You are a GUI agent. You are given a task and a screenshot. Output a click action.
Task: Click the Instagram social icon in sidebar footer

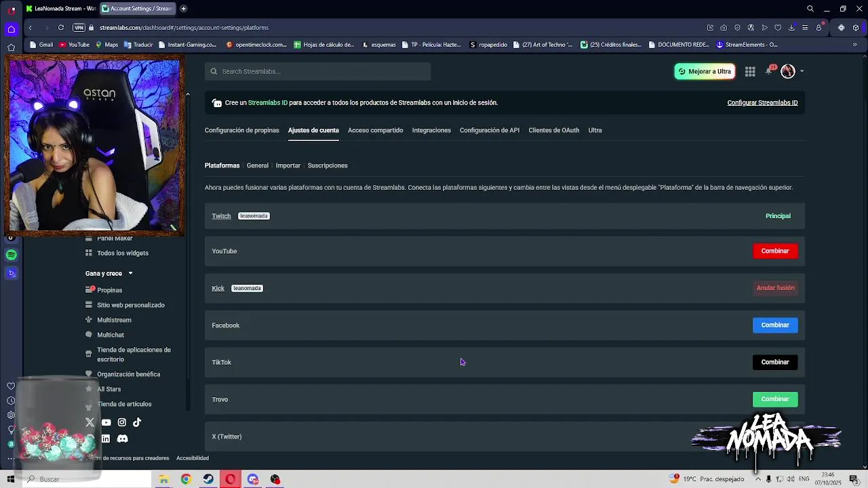[122, 422]
